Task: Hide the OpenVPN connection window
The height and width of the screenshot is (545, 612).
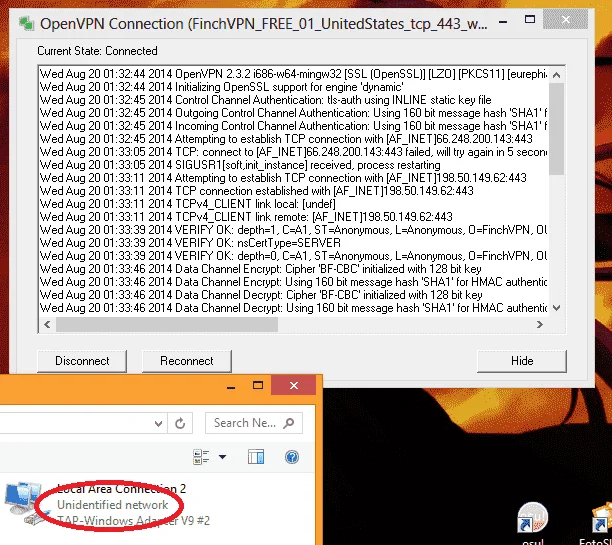Action: click(522, 361)
